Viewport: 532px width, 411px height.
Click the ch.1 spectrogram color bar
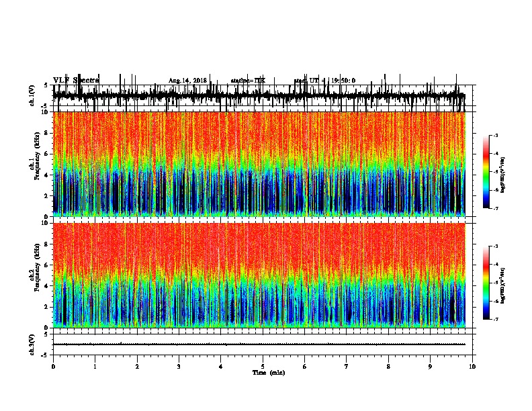coord(486,172)
